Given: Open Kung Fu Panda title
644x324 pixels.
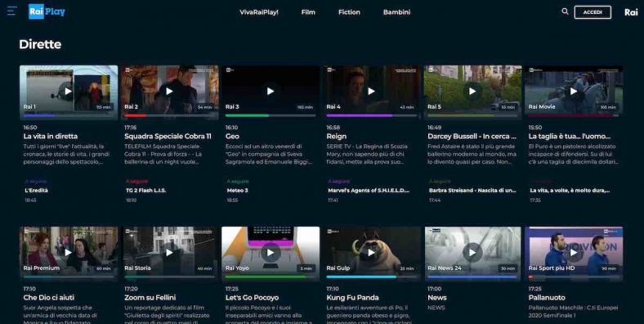Looking at the screenshot, I should pyautogui.click(x=352, y=297).
